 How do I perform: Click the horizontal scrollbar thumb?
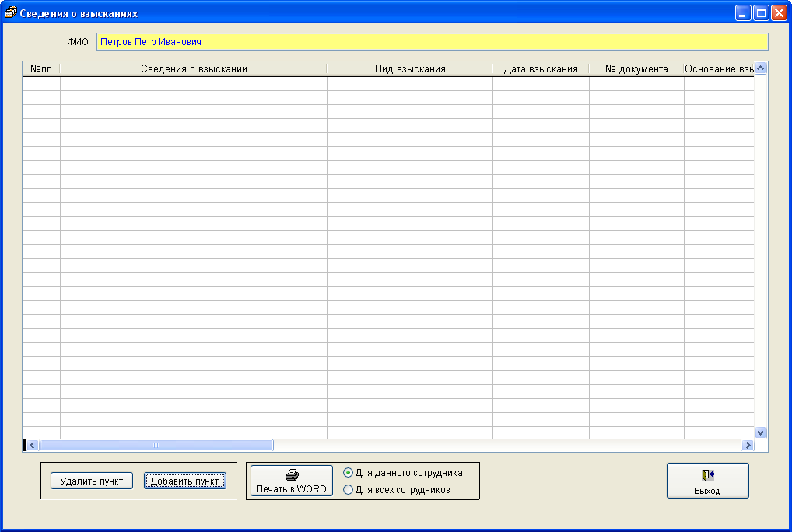point(156,445)
